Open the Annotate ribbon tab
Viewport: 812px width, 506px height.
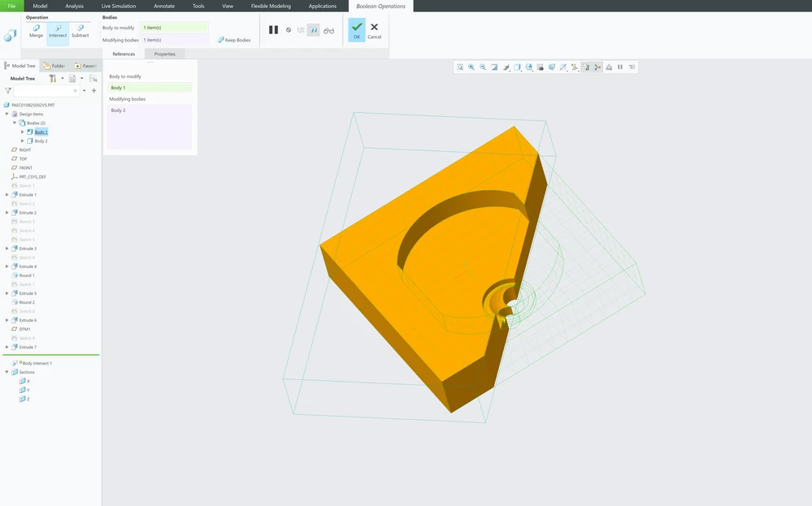pyautogui.click(x=164, y=6)
